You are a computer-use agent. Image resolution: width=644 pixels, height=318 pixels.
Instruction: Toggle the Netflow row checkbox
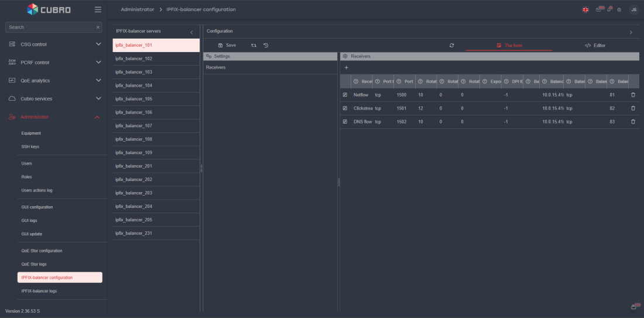click(x=345, y=95)
